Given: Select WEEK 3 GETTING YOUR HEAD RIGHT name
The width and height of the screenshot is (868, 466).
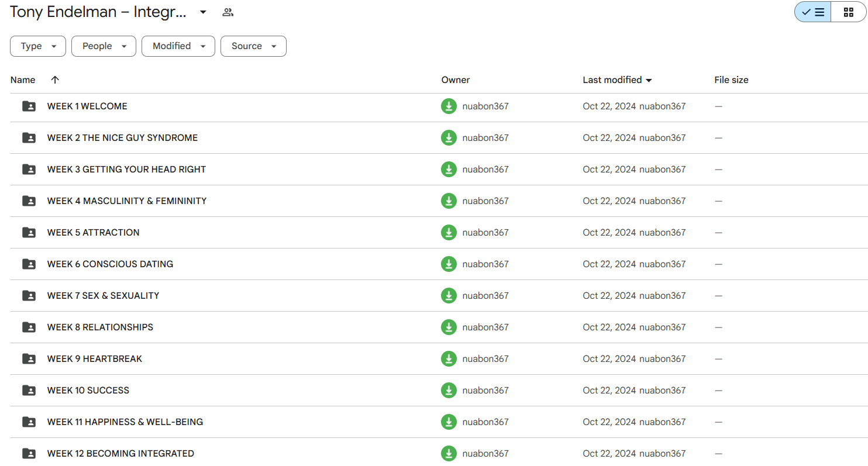Looking at the screenshot, I should click(x=127, y=170).
